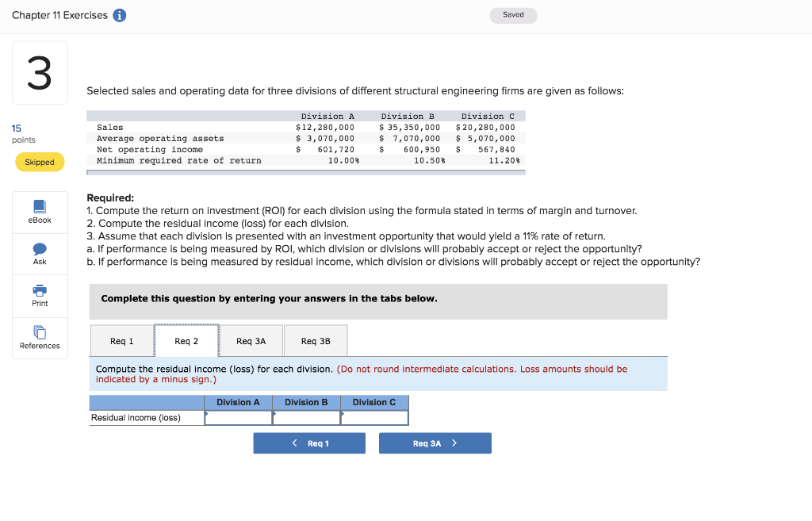The width and height of the screenshot is (812, 521).
Task: Click the exercise number 3 box
Action: tap(40, 71)
